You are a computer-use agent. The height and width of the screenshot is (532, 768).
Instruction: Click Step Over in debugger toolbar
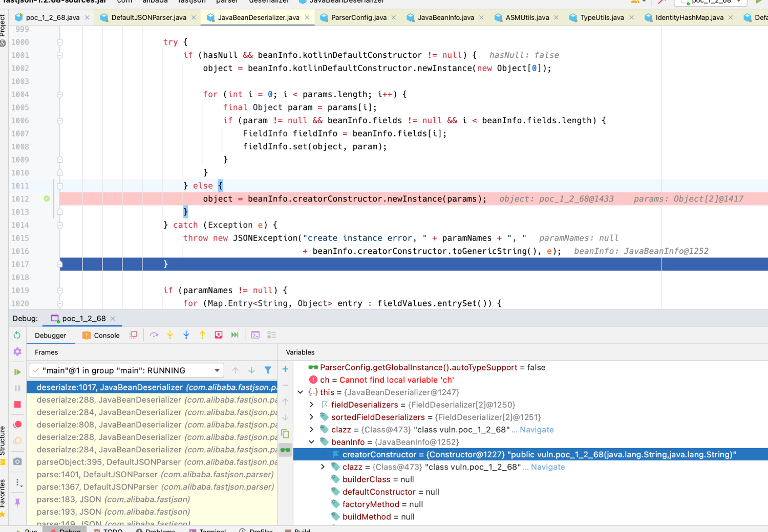pyautogui.click(x=154, y=335)
